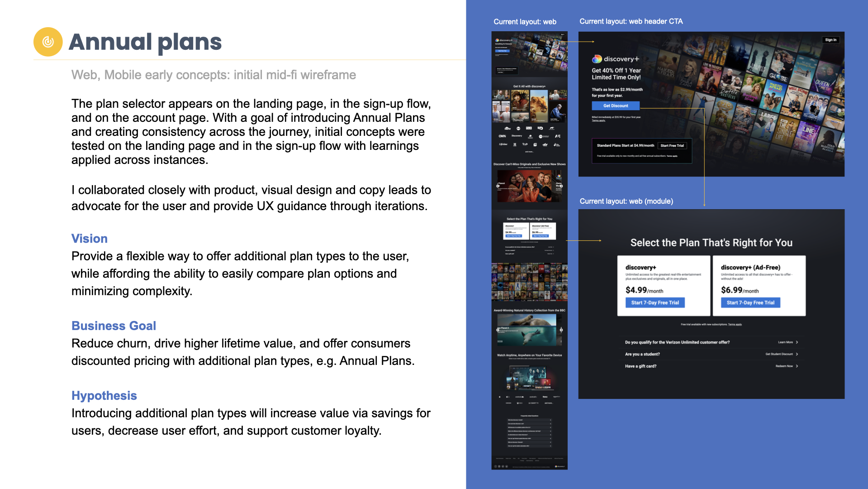Select the full-page web layout thumbnail

pyautogui.click(x=529, y=250)
